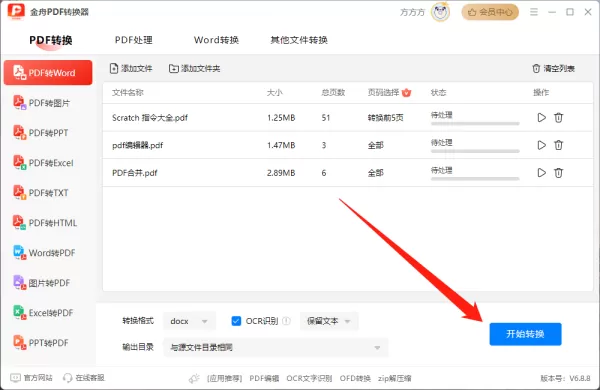Change page selection 全部 for PDF合并.pdf

(x=375, y=173)
